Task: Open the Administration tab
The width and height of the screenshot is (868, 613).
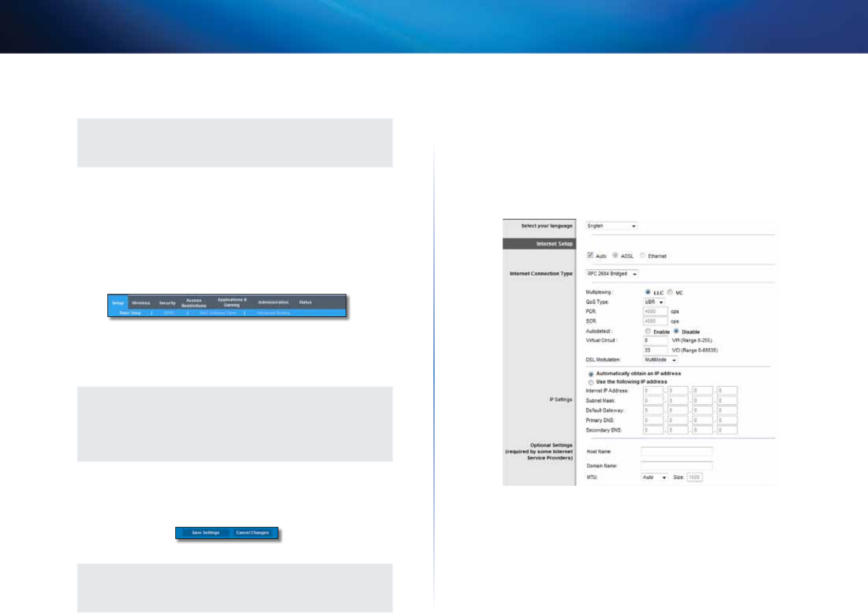Action: click(x=273, y=302)
